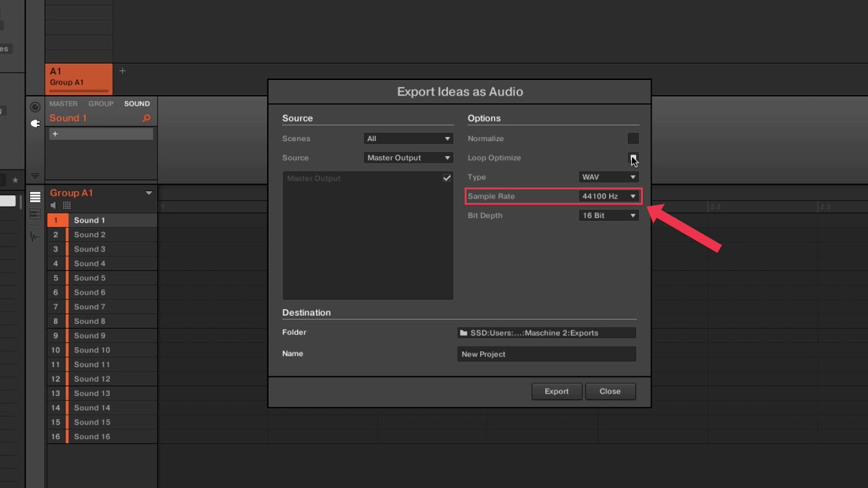868x488 pixels.
Task: Select the Sound 2 slot
Action: click(x=102, y=235)
